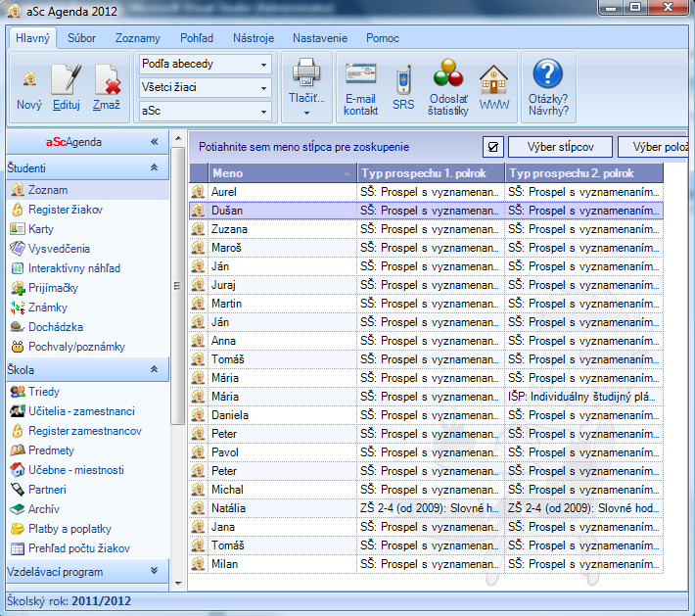Sort by the Meno column header

pyautogui.click(x=282, y=173)
